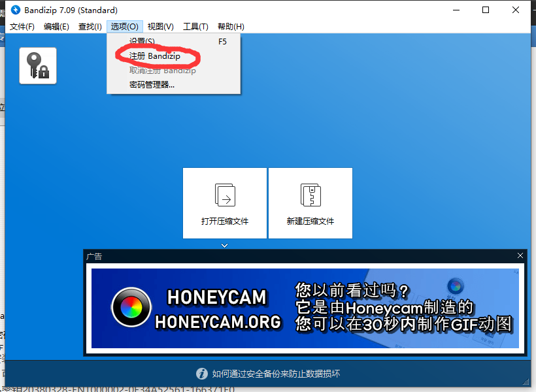Close the open 选项(O) menu
Screen dimensions: 536x392
pos(124,27)
